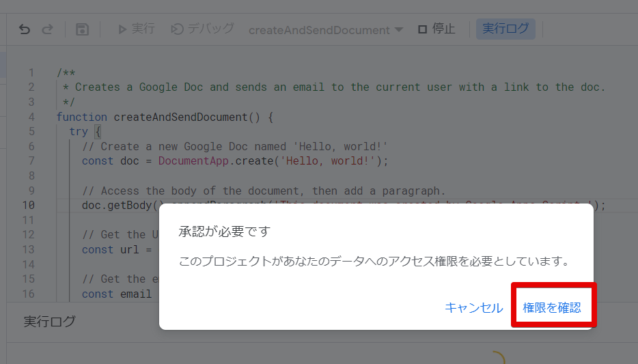Toggle the 実行ログ button in the toolbar

pyautogui.click(x=505, y=29)
